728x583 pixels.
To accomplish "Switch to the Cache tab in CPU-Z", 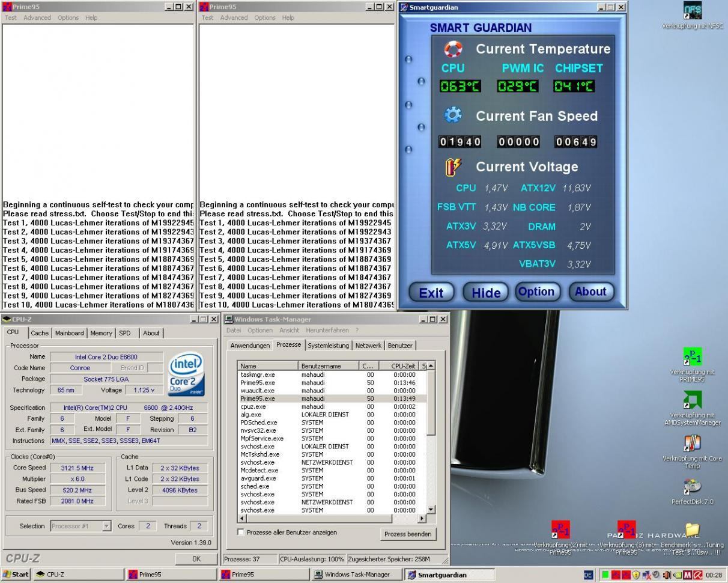I will point(40,333).
